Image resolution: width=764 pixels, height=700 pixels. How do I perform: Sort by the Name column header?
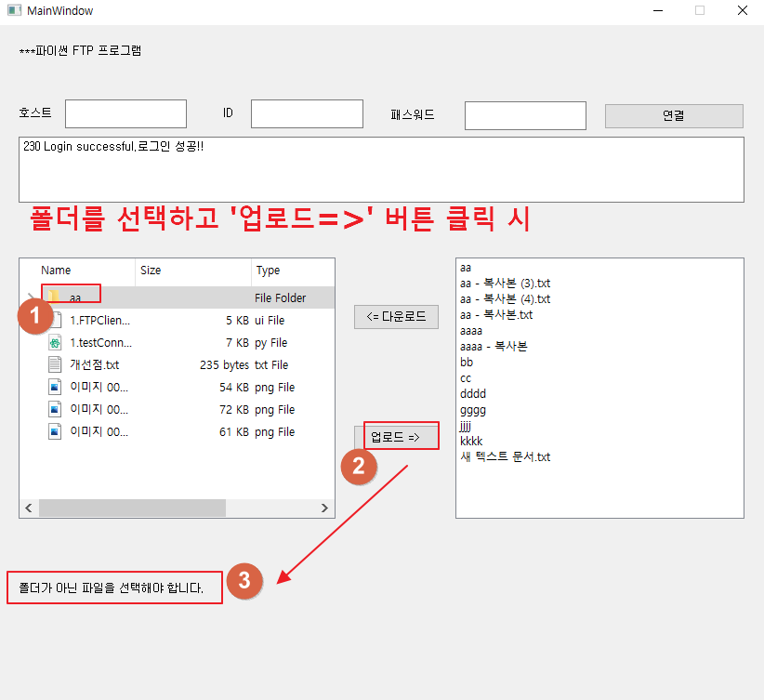56,271
